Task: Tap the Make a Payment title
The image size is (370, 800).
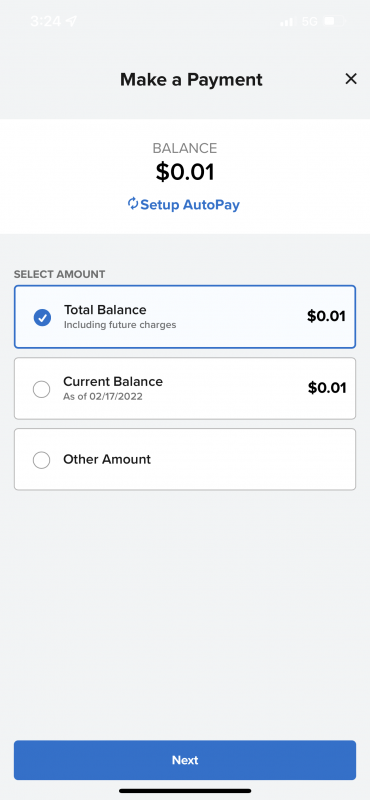Action: (x=191, y=80)
